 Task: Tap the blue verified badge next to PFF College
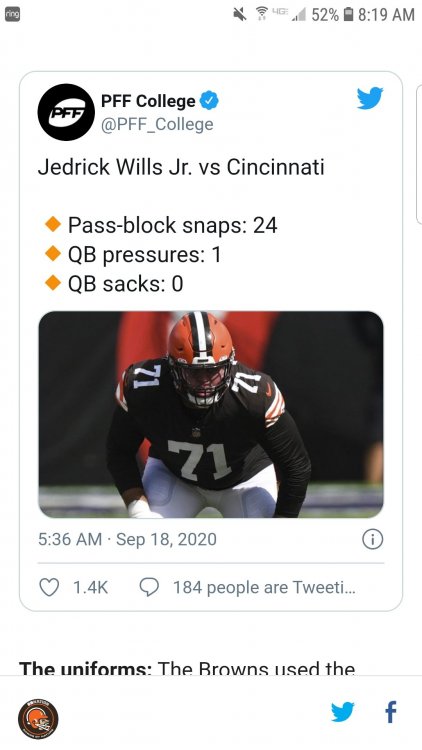[209, 101]
